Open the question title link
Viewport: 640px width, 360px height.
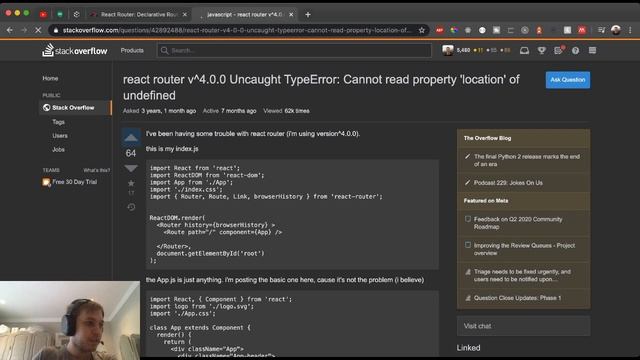tap(321, 87)
